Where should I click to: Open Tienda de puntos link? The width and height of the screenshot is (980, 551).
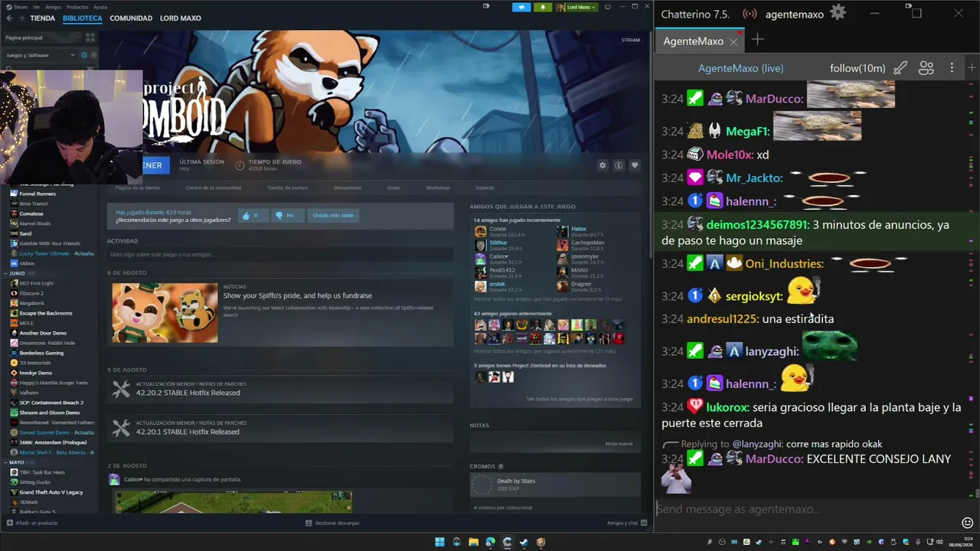[287, 187]
